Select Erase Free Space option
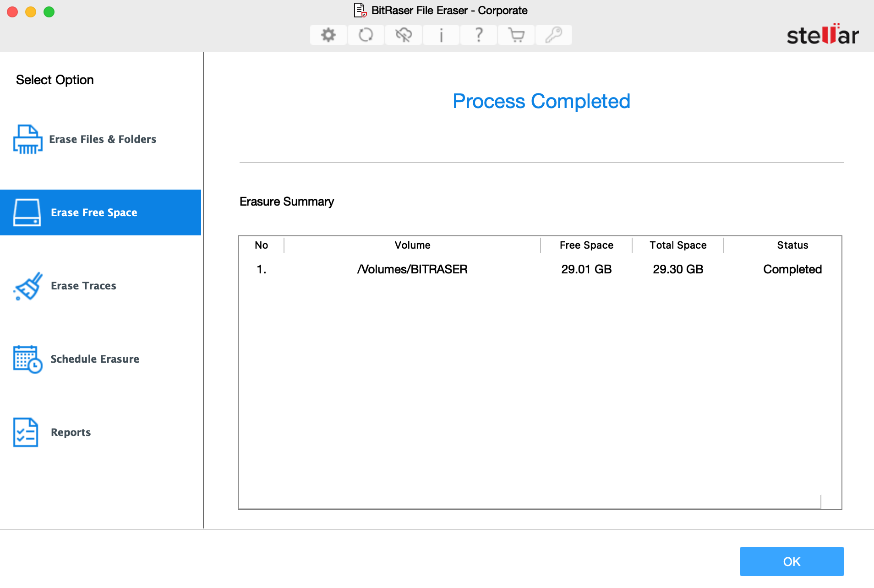Viewport: 874px width, 588px height. click(x=100, y=212)
